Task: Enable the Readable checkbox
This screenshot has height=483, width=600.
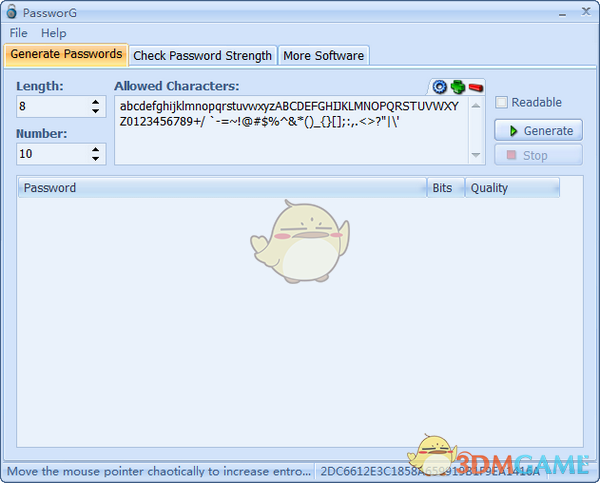Action: [502, 102]
